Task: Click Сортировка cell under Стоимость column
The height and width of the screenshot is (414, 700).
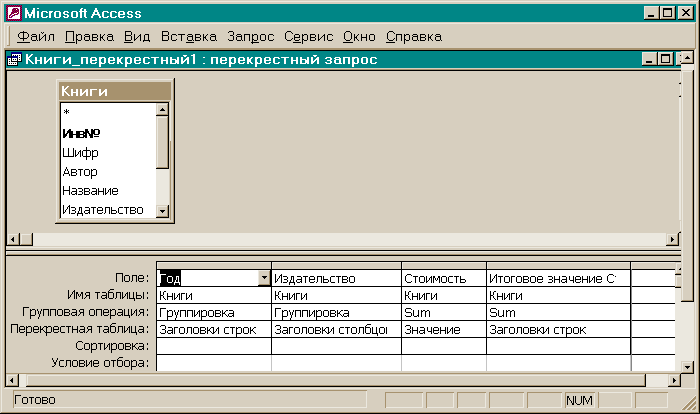Action: coord(444,346)
